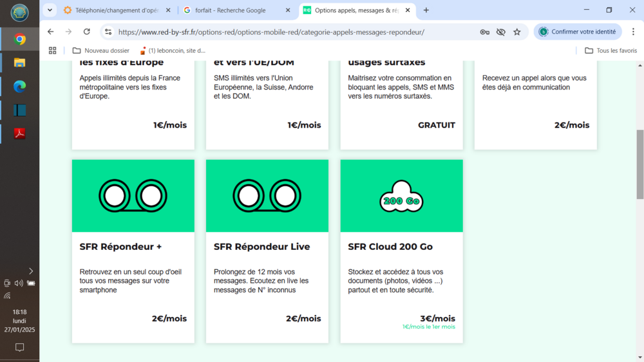Open File Explorer from the taskbar
The height and width of the screenshot is (362, 644).
coord(20,62)
